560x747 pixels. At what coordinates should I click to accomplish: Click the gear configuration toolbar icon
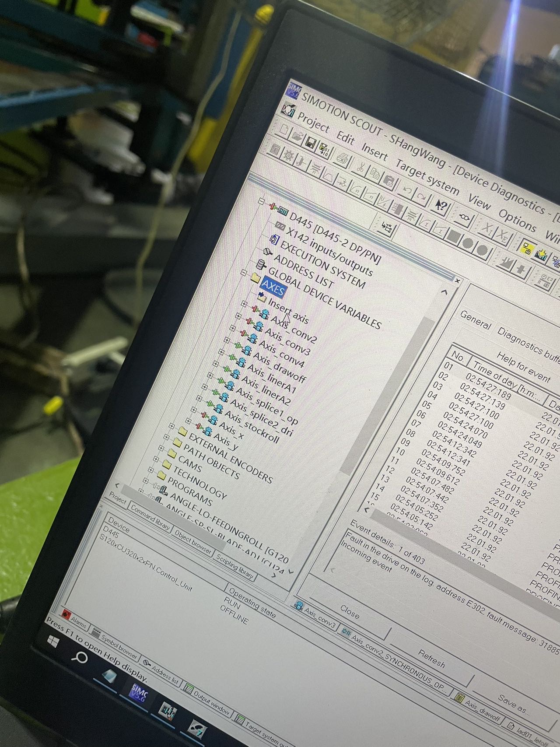click(287, 155)
